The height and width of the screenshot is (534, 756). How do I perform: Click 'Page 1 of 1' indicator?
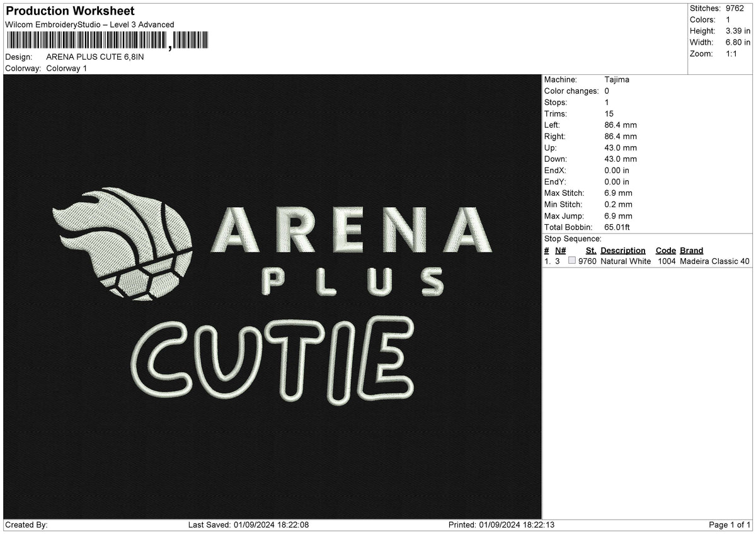(x=730, y=525)
